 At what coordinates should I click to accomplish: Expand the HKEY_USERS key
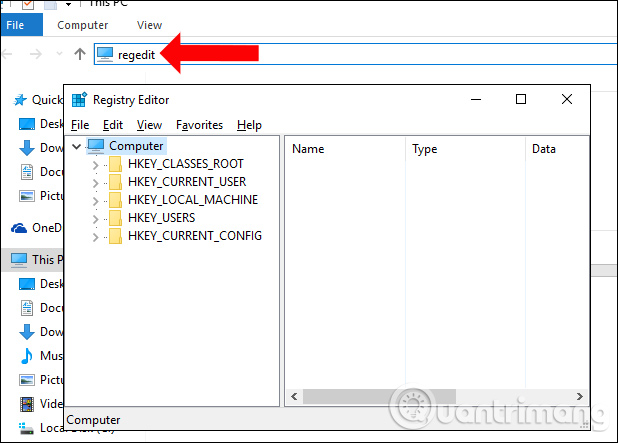(x=95, y=219)
